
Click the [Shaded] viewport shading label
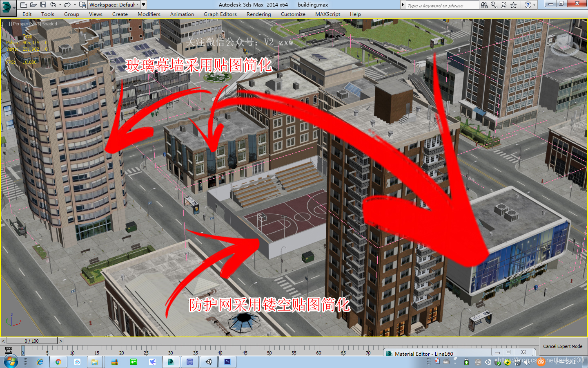[50, 24]
